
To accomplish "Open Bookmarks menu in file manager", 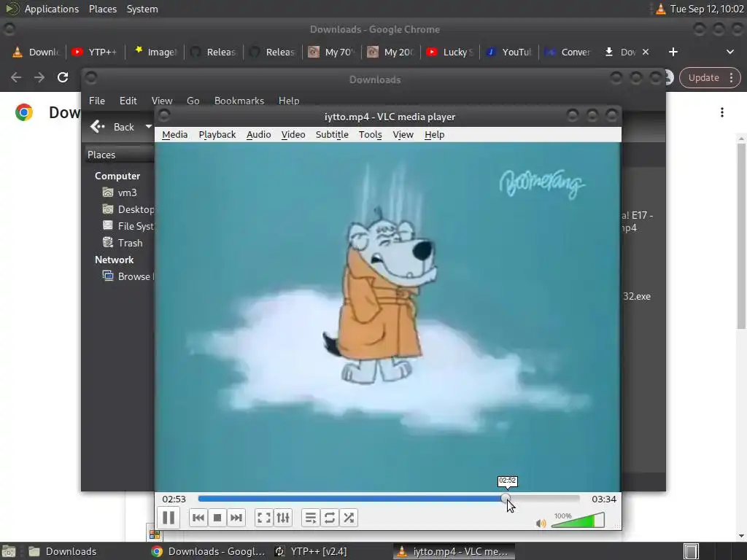I will coord(239,101).
